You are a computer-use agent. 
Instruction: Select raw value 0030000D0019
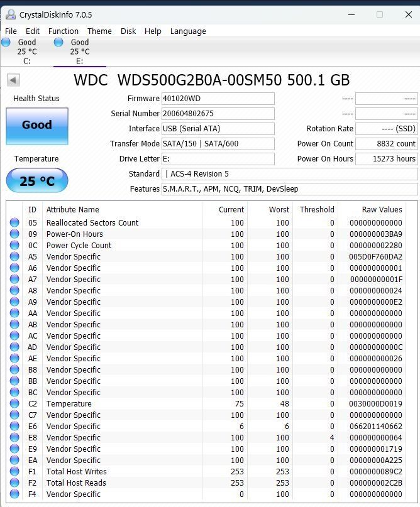coord(375,404)
